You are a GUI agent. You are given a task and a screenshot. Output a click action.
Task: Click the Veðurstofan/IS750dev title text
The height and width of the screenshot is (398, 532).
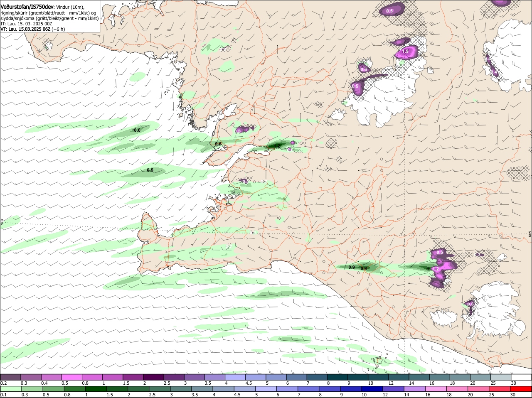(27, 6)
